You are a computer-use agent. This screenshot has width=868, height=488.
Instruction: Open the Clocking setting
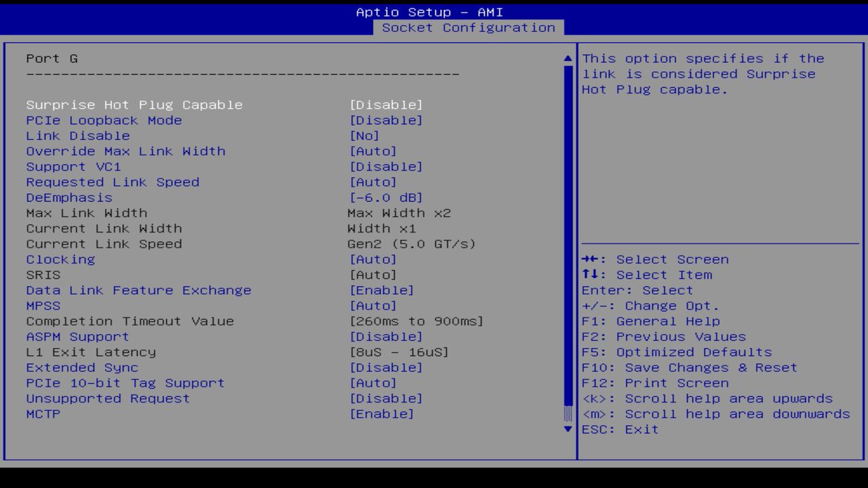pyautogui.click(x=60, y=259)
